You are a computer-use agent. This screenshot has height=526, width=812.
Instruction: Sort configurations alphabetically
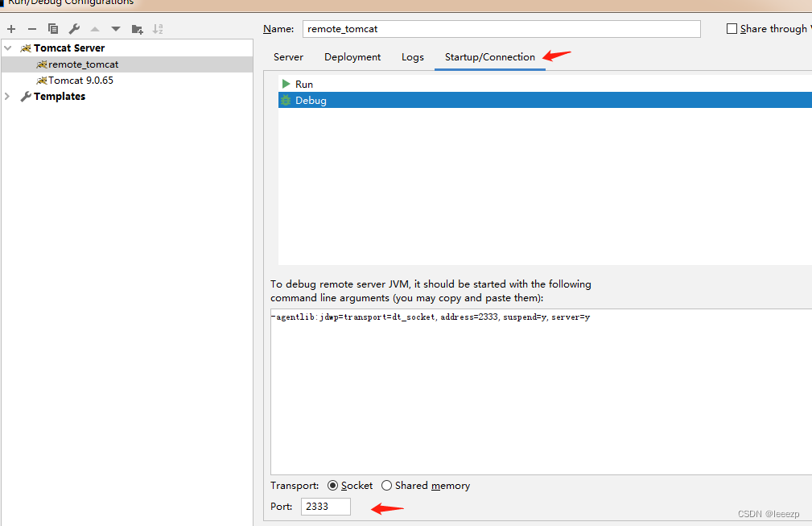[158, 29]
